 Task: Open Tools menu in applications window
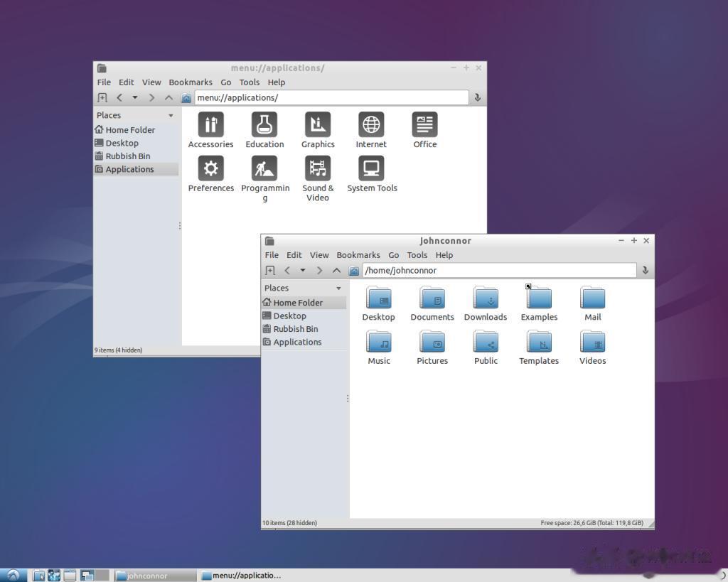pyautogui.click(x=250, y=82)
